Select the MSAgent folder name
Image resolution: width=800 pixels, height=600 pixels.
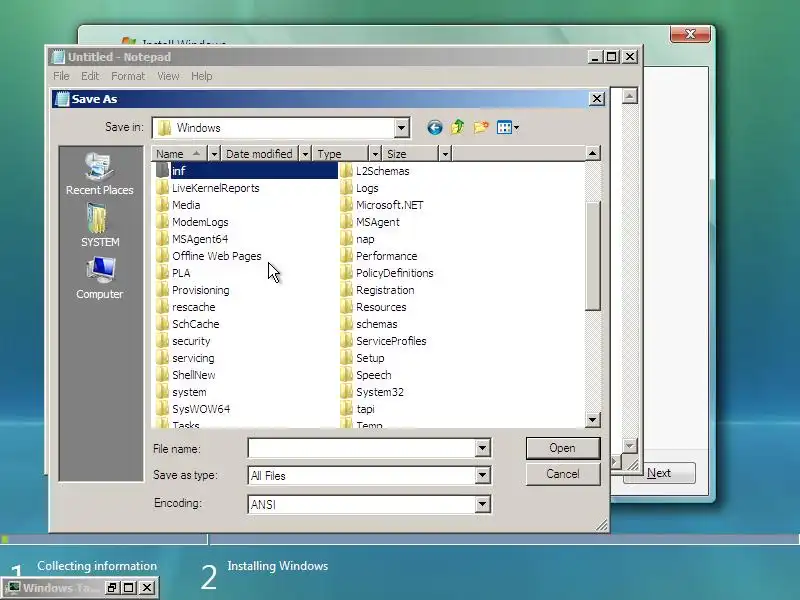click(378, 222)
